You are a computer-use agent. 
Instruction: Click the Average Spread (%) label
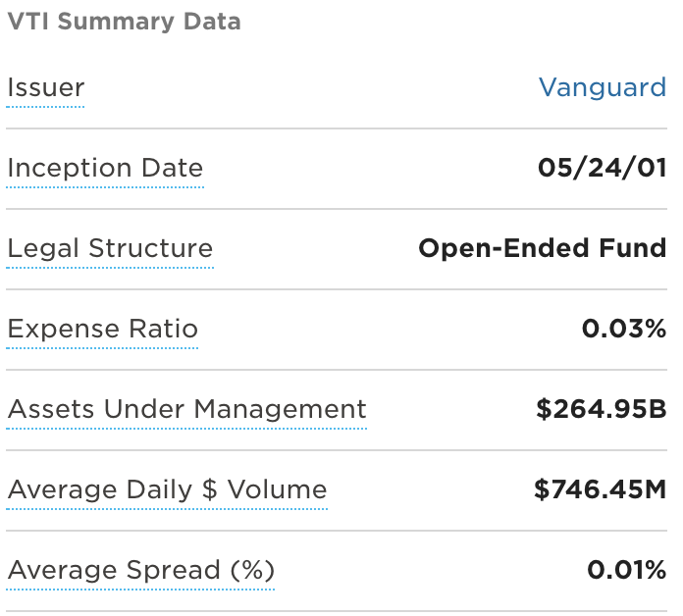click(x=140, y=571)
